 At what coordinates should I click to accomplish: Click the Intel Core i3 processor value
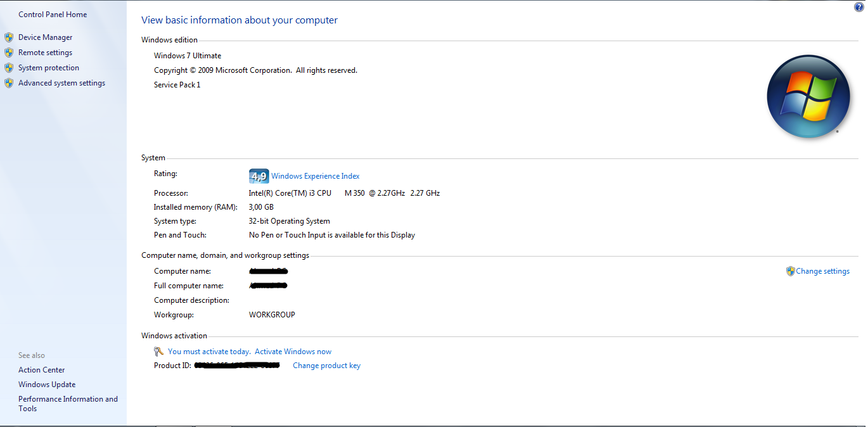click(x=345, y=193)
